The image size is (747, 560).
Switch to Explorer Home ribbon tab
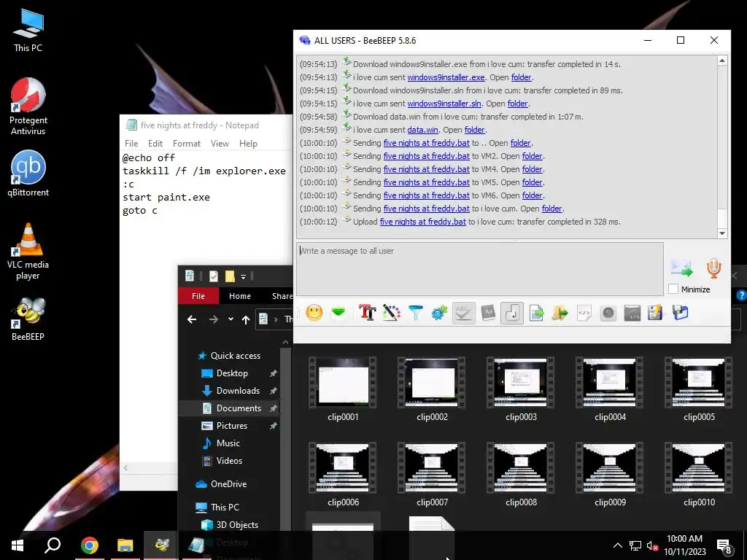(239, 296)
